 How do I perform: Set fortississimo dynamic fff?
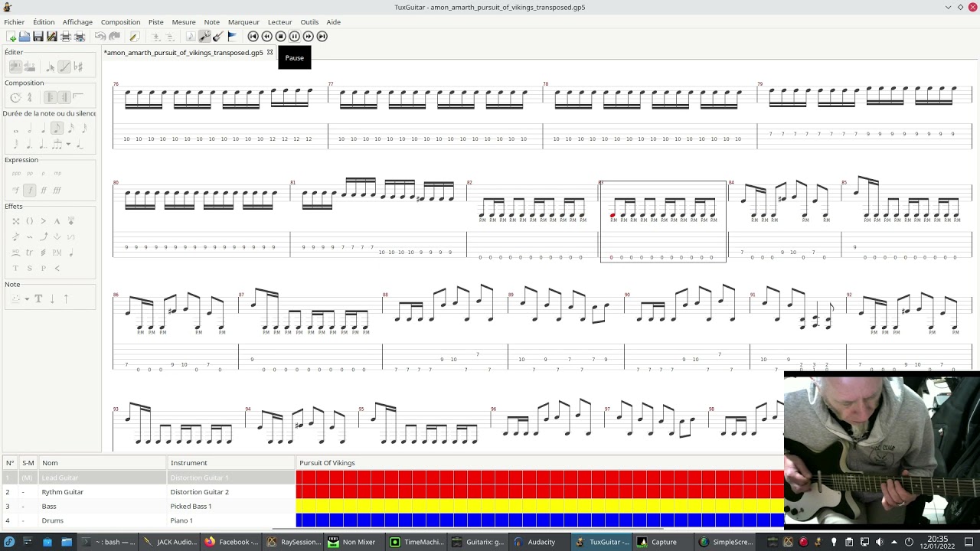[57, 190]
